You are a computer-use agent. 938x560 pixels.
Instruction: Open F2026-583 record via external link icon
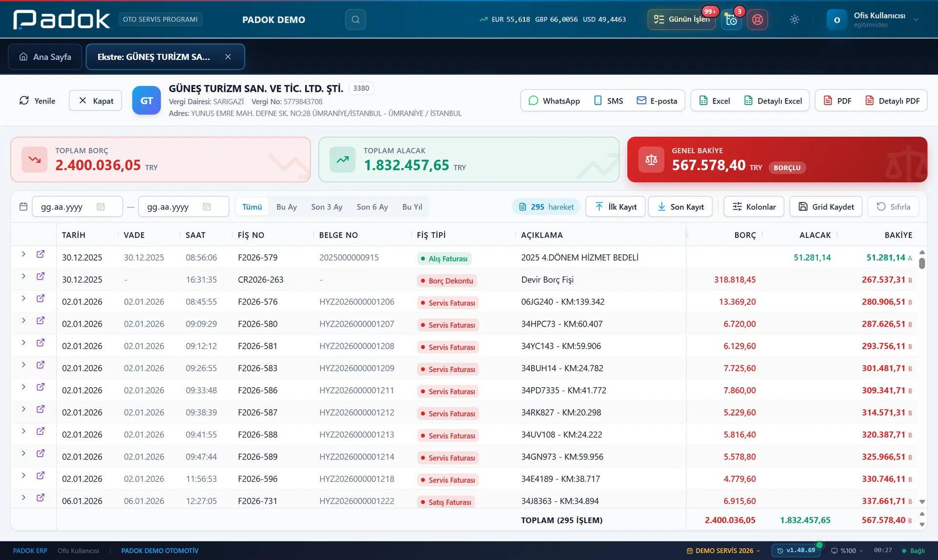point(41,365)
